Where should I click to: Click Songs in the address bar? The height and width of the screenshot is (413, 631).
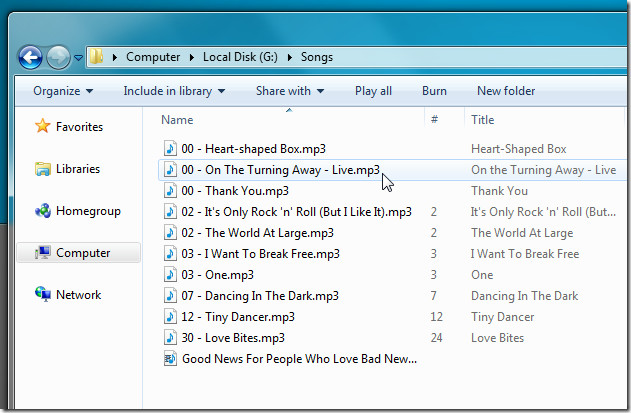317,57
